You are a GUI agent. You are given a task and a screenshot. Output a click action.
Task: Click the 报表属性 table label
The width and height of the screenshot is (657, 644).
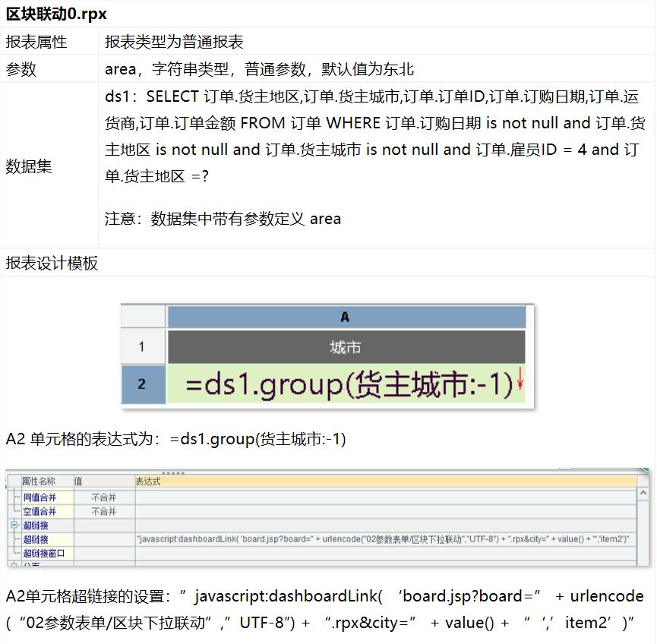36,42
